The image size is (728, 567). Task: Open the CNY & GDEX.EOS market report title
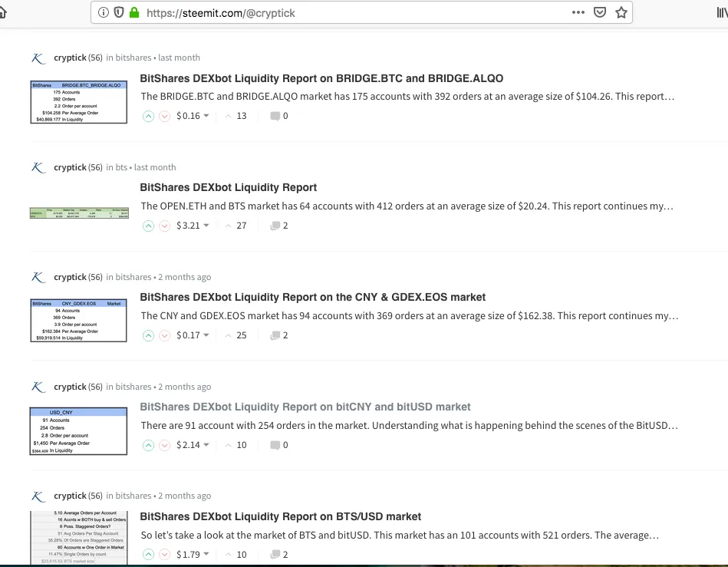[x=312, y=297]
